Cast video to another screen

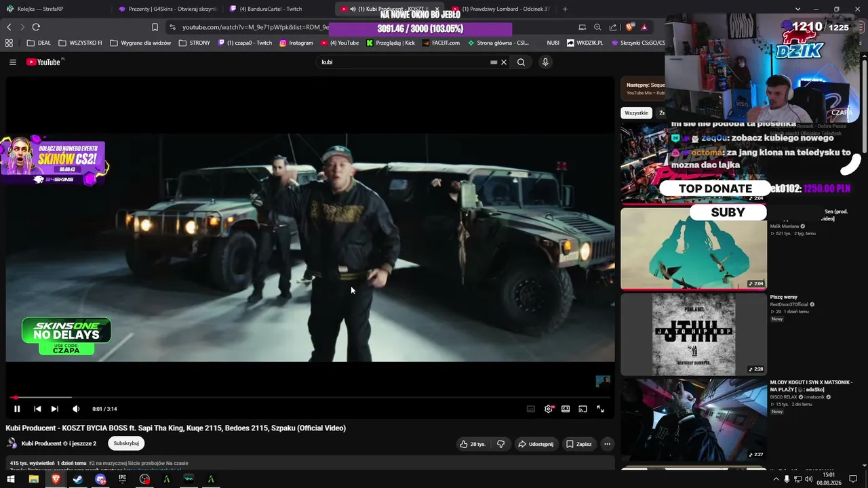[x=583, y=409]
